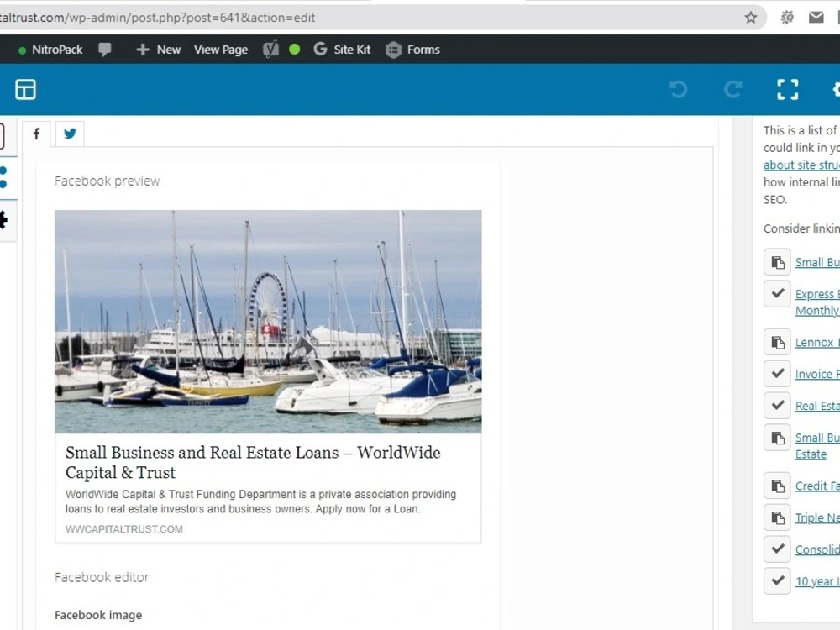The height and width of the screenshot is (630, 840).
Task: Open the Forms admin bar menu
Action: pyautogui.click(x=413, y=50)
